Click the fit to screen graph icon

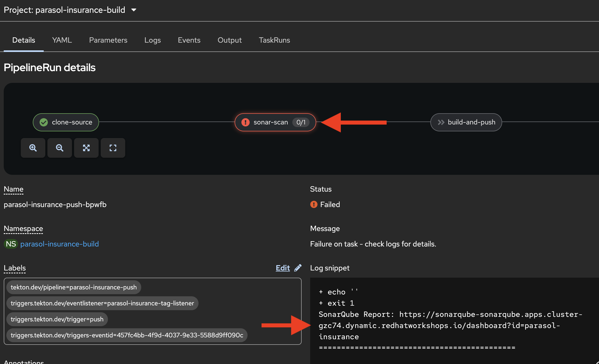pos(86,148)
